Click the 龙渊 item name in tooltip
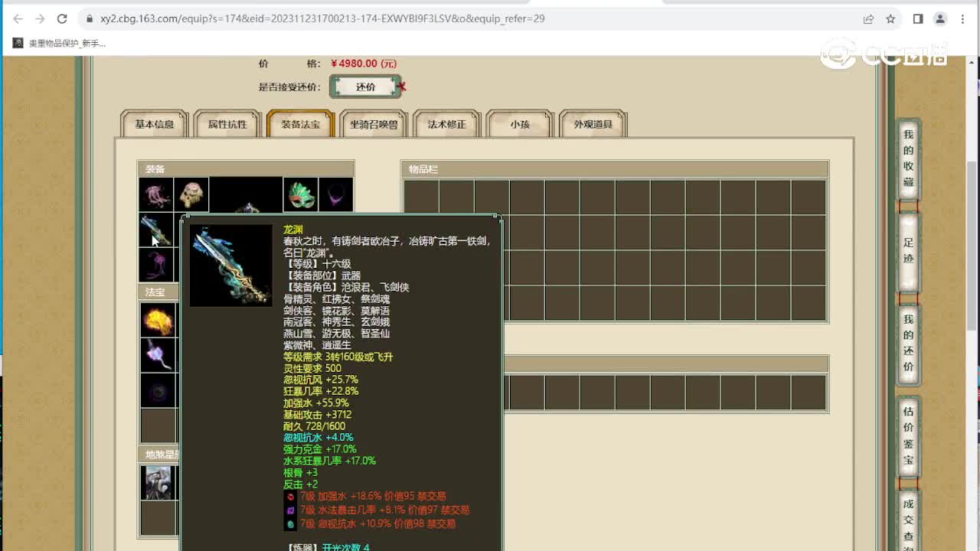 293,230
